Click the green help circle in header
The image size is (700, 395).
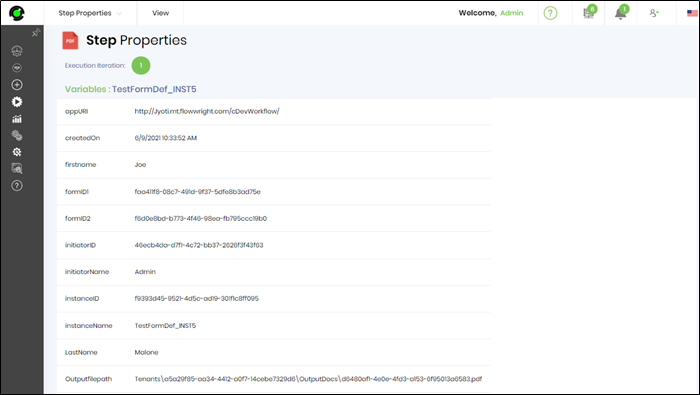550,13
